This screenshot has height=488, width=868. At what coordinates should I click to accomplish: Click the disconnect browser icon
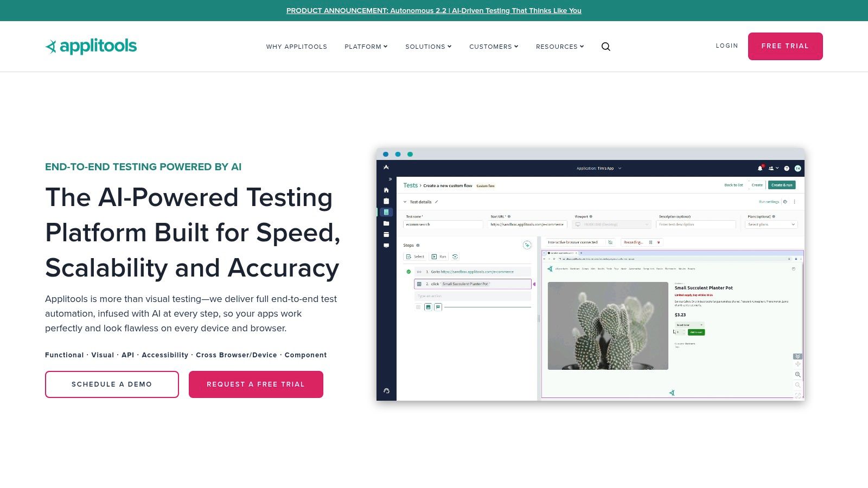point(610,242)
